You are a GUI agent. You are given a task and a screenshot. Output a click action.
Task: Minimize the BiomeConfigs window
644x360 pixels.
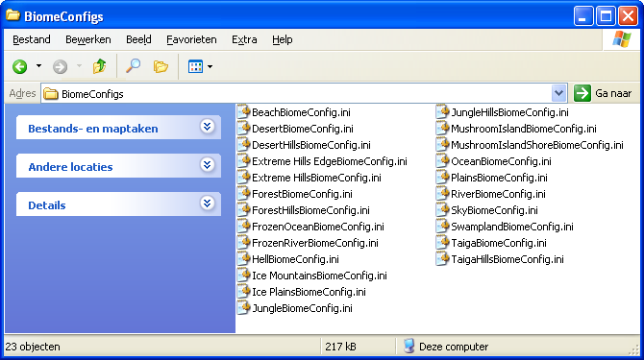[x=583, y=16]
